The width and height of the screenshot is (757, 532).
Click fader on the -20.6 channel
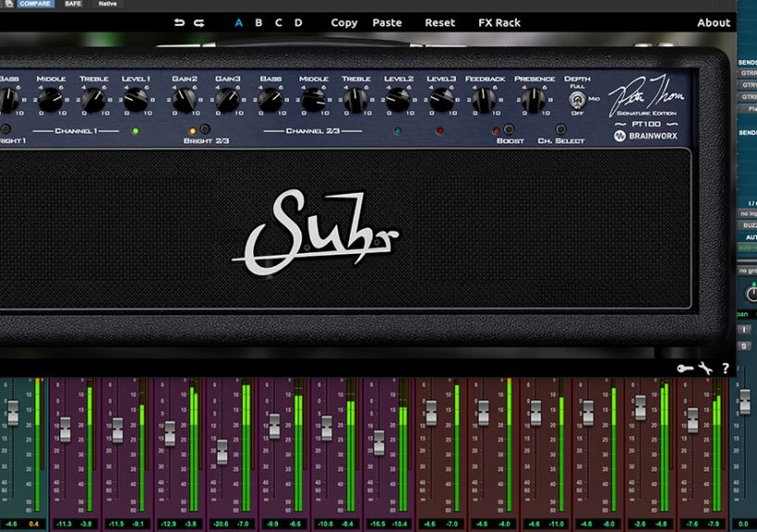(222, 452)
